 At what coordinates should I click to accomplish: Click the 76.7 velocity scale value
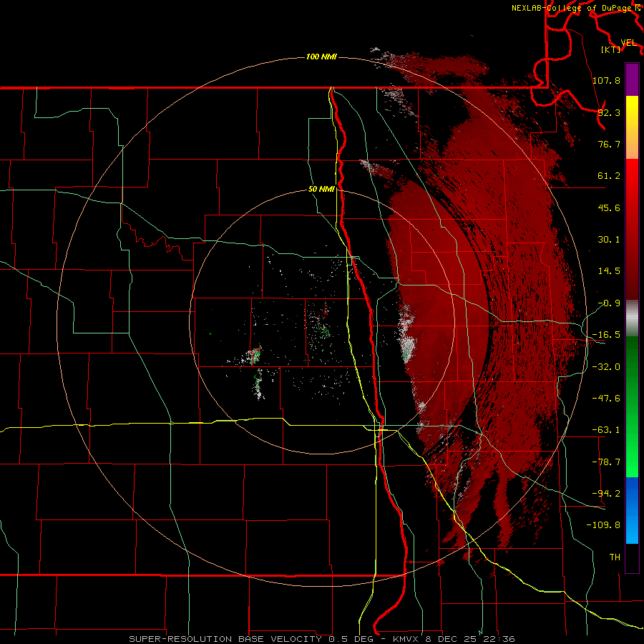[x=609, y=144]
